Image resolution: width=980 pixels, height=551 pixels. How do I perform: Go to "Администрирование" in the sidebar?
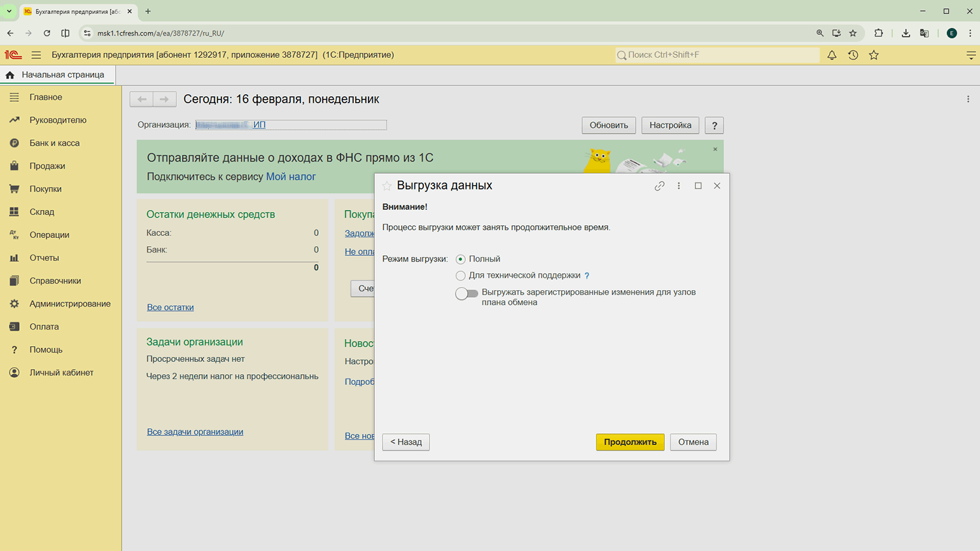pos(69,303)
